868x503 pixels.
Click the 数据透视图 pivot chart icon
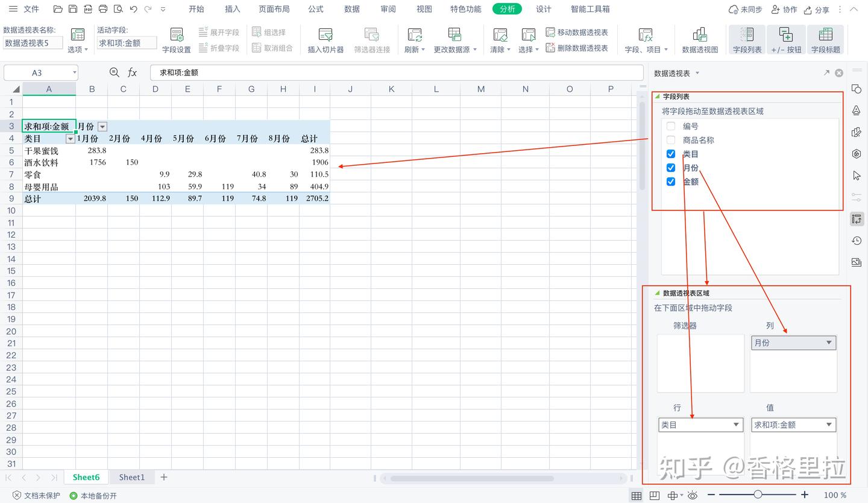coord(700,41)
